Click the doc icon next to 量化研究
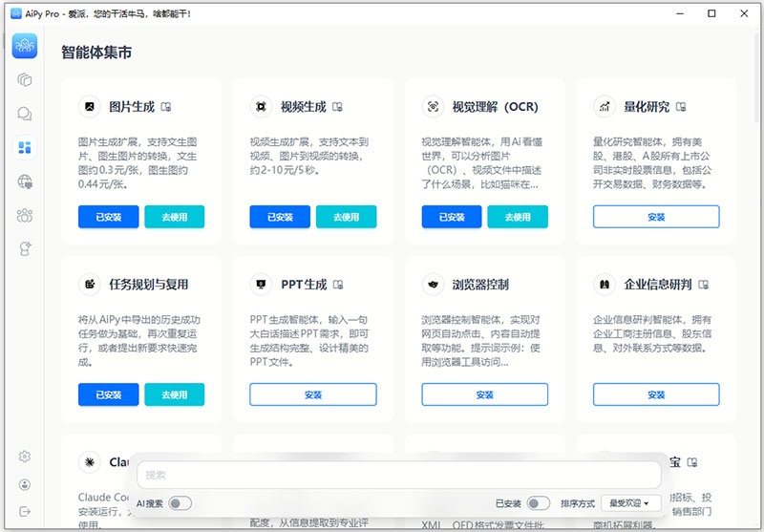764x532 pixels. (681, 107)
